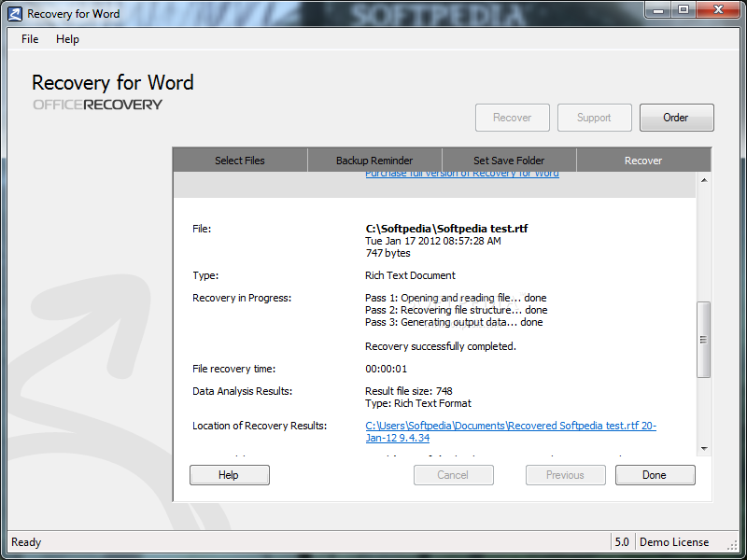Click the 'Ready' status bar text
The width and height of the screenshot is (747, 560).
[x=26, y=542]
